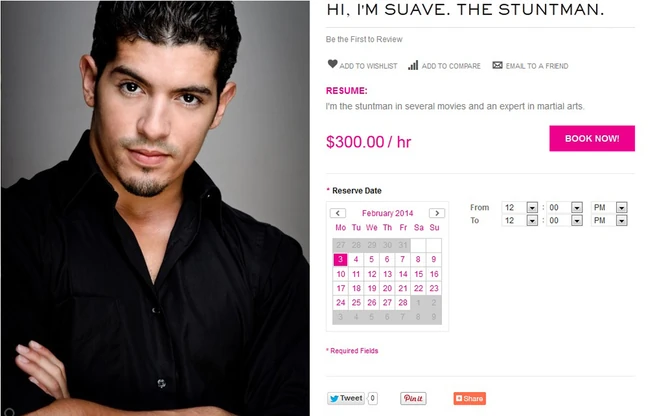Expand the To minutes dropdown

pyautogui.click(x=577, y=220)
